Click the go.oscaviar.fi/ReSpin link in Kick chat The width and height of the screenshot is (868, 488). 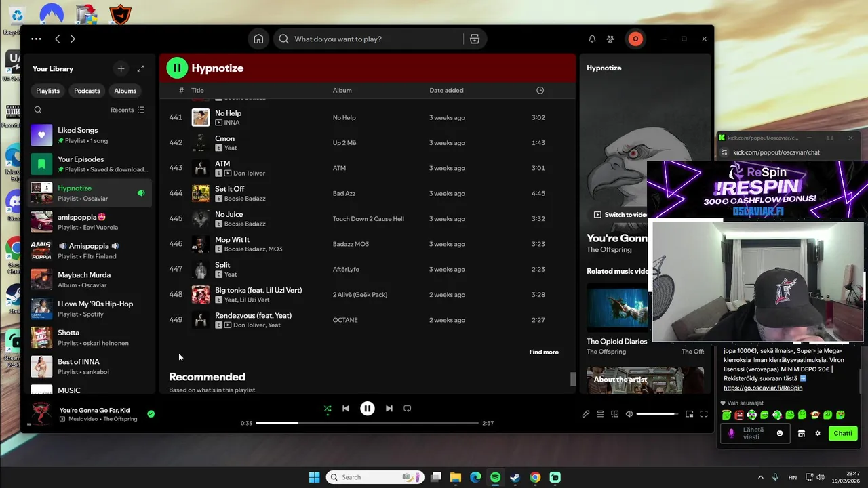[x=763, y=388]
